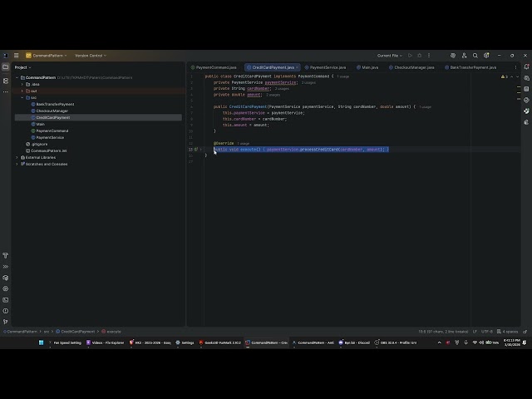
Task: Switch to CheckoutManager.java tab
Action: point(411,67)
